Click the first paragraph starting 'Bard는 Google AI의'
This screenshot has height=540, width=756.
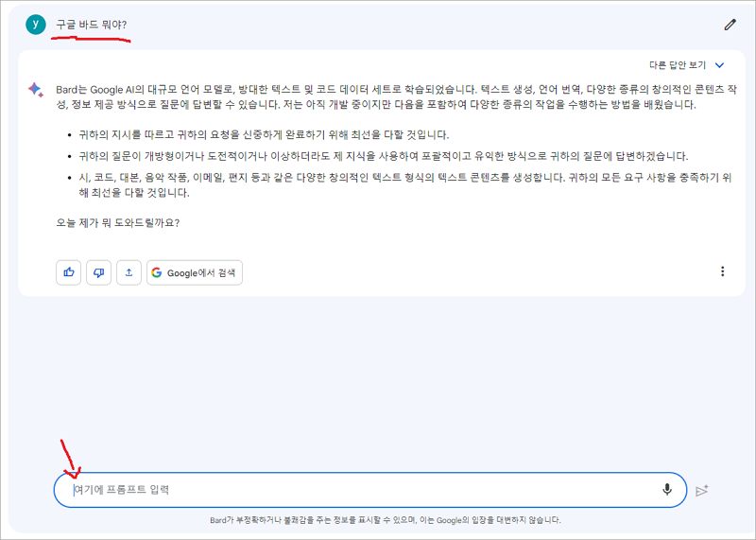[378, 95]
